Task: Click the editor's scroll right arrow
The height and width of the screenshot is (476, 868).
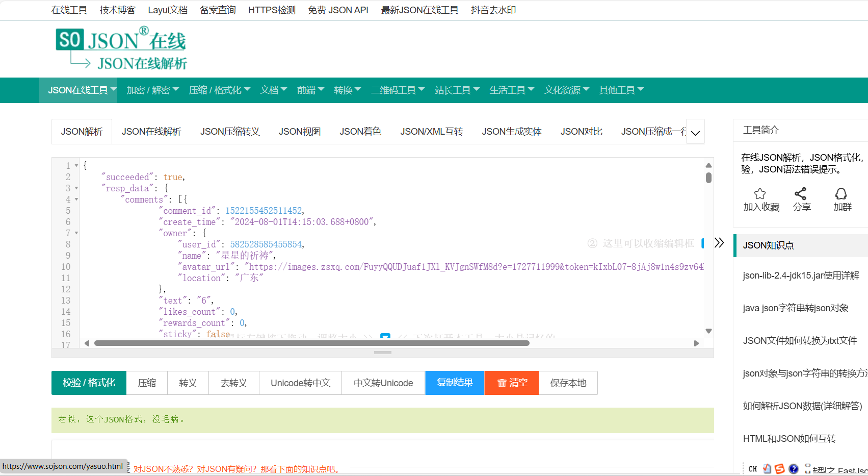Action: click(x=696, y=343)
